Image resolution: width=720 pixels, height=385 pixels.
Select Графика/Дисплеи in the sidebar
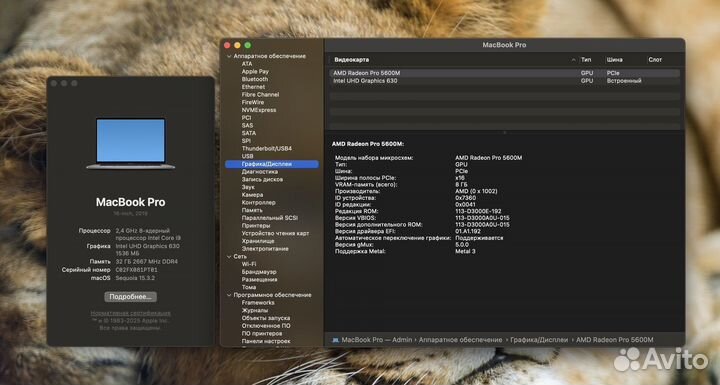click(x=271, y=164)
